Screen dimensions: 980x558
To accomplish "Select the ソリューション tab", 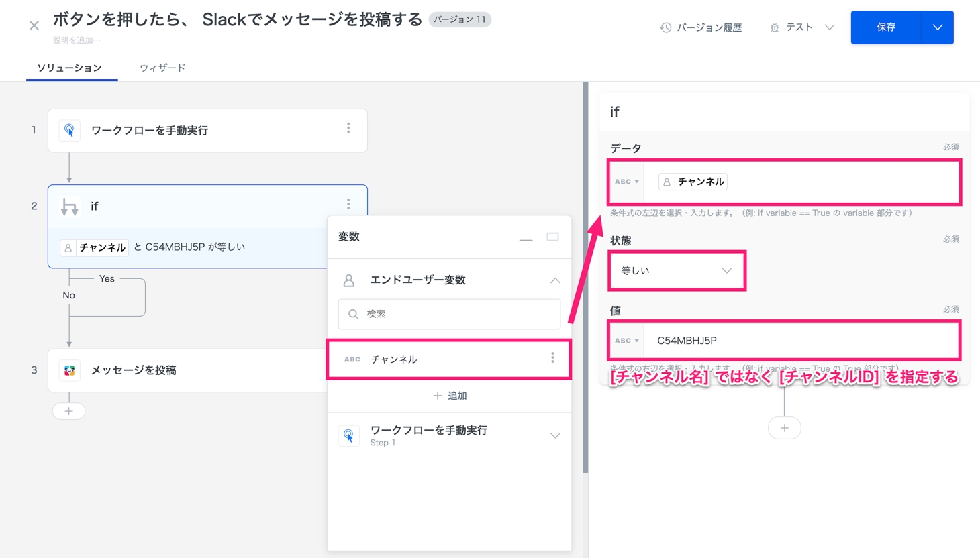I will pos(70,68).
